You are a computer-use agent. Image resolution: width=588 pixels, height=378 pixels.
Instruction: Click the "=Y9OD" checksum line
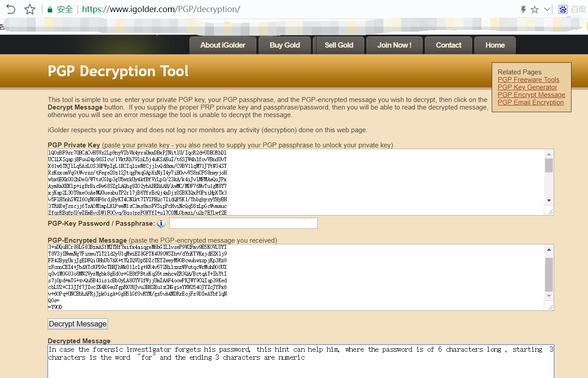[55, 307]
